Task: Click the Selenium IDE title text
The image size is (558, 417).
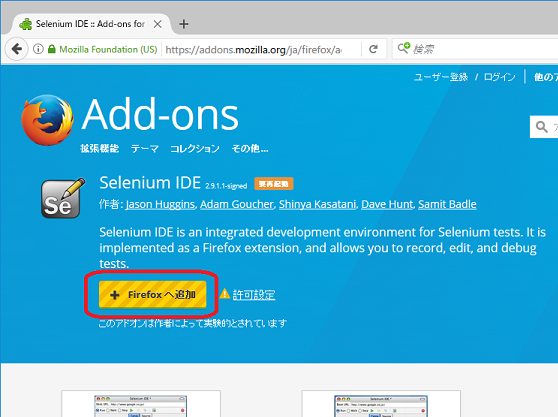Action: click(150, 183)
